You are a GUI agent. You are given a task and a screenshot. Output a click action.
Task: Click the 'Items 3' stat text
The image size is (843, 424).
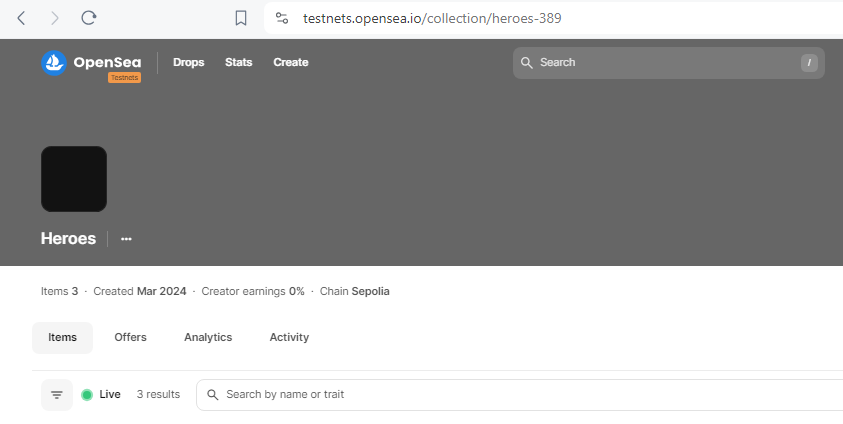59,291
